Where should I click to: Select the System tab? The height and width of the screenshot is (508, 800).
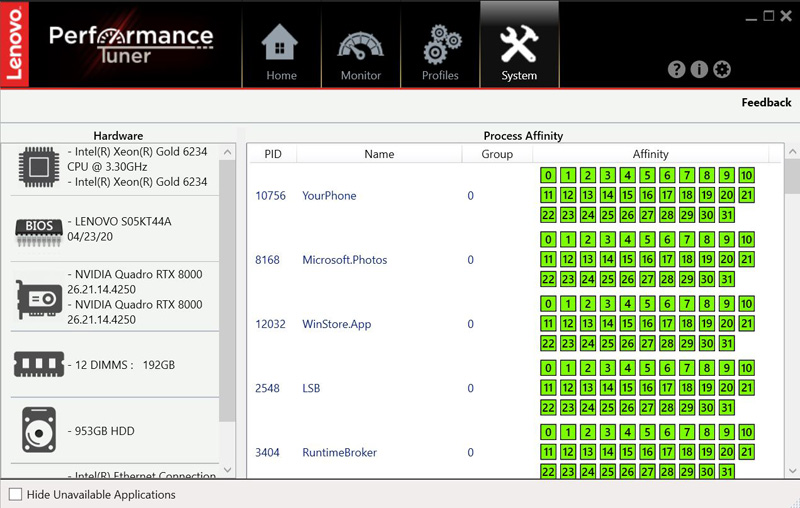pyautogui.click(x=519, y=46)
